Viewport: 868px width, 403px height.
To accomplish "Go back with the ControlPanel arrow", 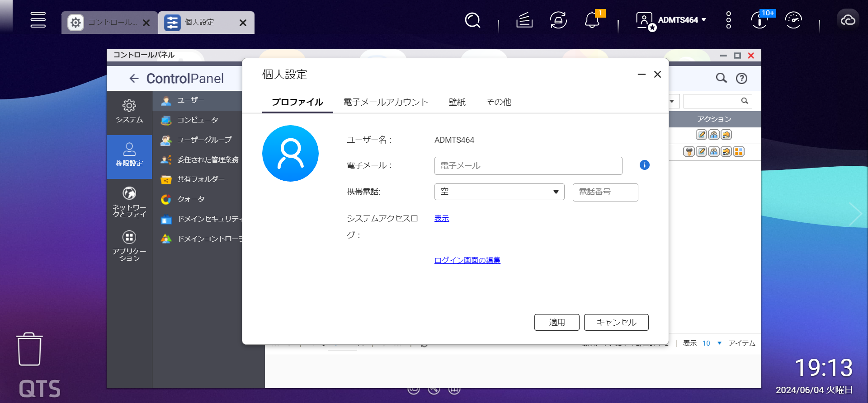I will (134, 79).
